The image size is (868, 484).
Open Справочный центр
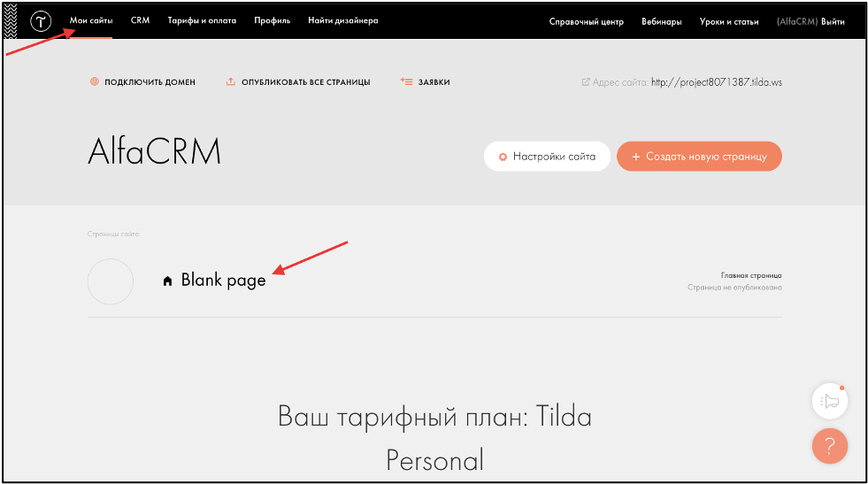click(x=587, y=21)
